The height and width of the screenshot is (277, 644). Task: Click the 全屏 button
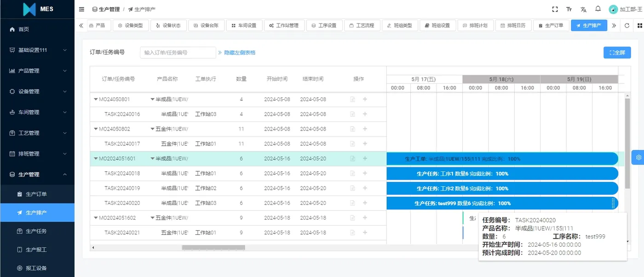[617, 53]
